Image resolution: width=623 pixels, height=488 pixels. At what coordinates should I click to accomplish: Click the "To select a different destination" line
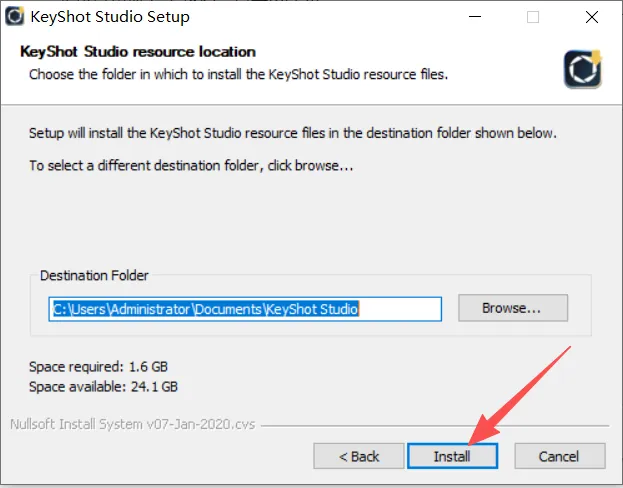coord(191,165)
